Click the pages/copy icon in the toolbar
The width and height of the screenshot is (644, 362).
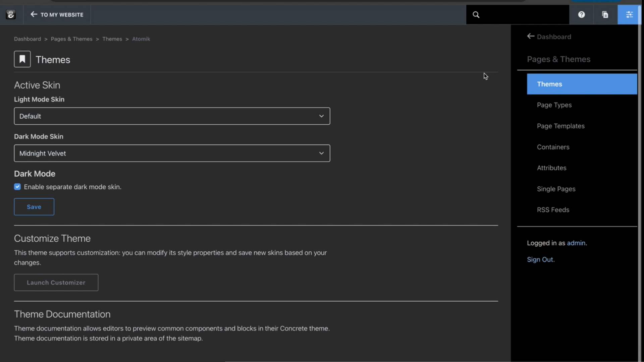click(605, 14)
